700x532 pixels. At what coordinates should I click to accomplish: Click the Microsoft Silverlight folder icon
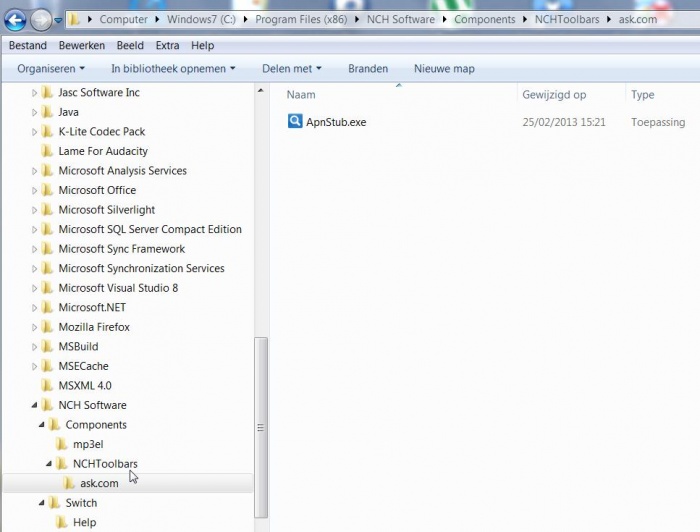pyautogui.click(x=47, y=210)
